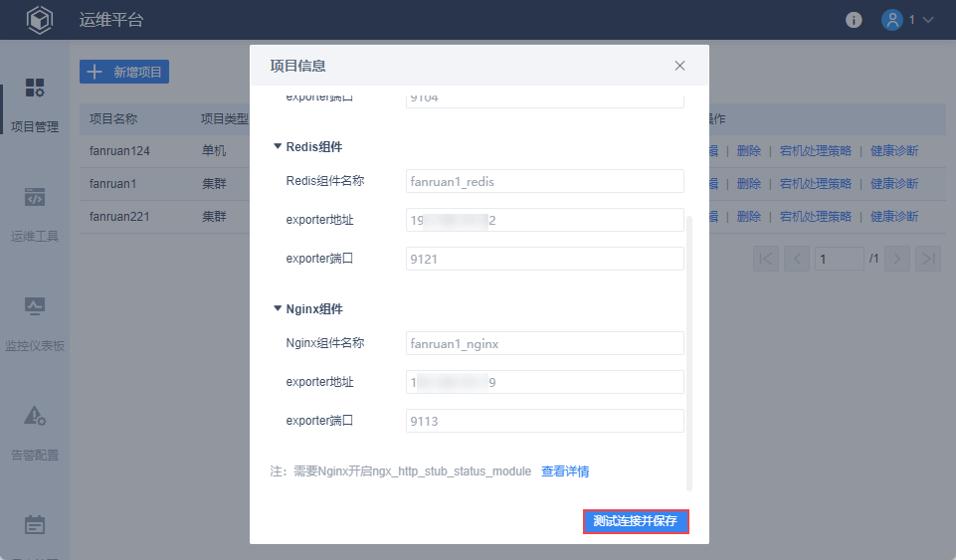This screenshot has height=560, width=956.
Task: Click 健康诊断 for fanruan124 row
Action: click(x=894, y=151)
